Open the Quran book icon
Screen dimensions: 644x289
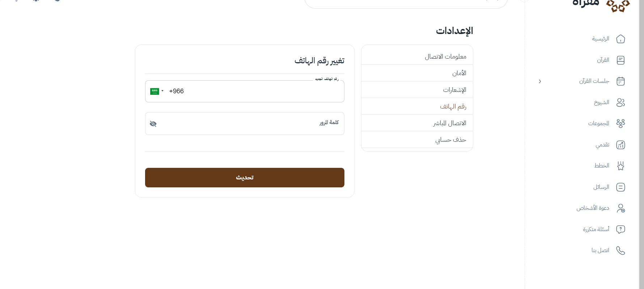coord(620,60)
